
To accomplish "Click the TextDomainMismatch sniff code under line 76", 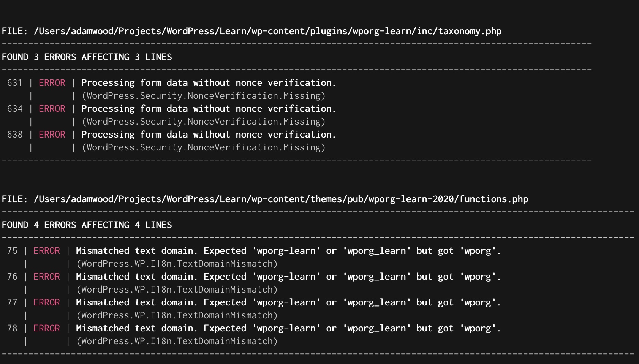I will pyautogui.click(x=177, y=290).
